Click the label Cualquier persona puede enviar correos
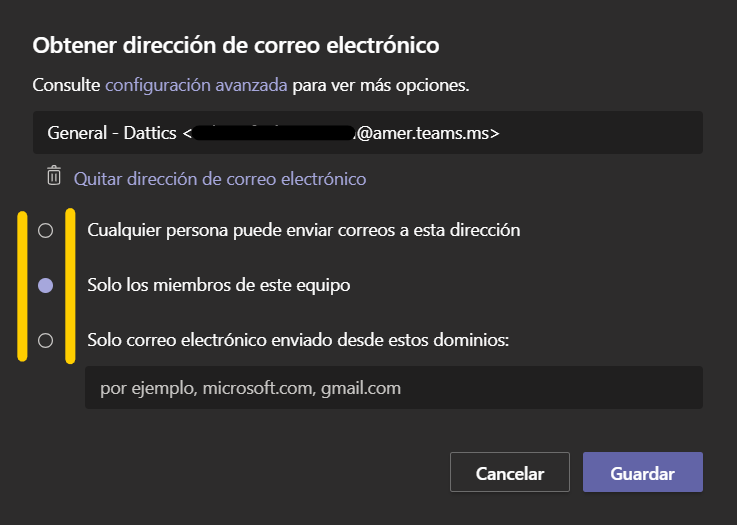737x525 pixels. point(303,230)
